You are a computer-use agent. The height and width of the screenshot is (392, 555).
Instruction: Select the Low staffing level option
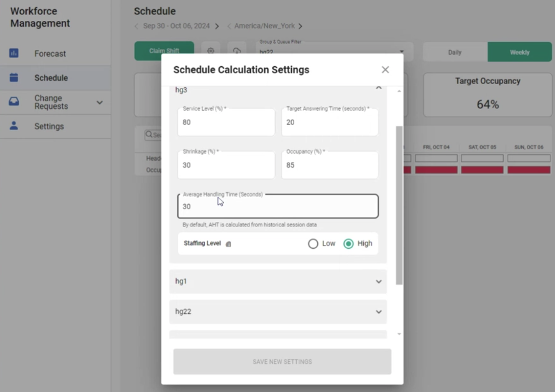(313, 244)
